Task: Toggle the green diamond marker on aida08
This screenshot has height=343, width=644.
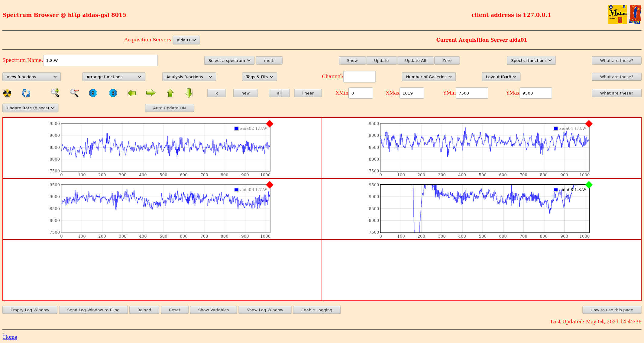Action: (x=589, y=185)
